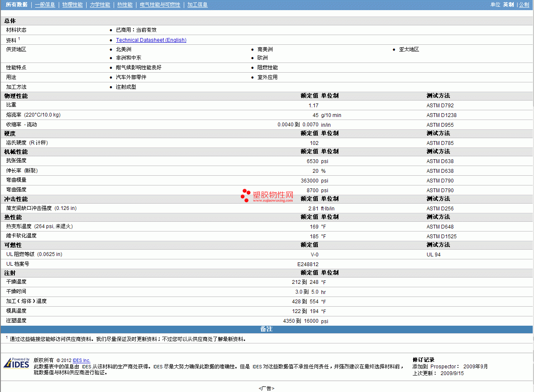534x392 pixels.
Task: Click the 干燥时间 row label
Action: [16, 291]
